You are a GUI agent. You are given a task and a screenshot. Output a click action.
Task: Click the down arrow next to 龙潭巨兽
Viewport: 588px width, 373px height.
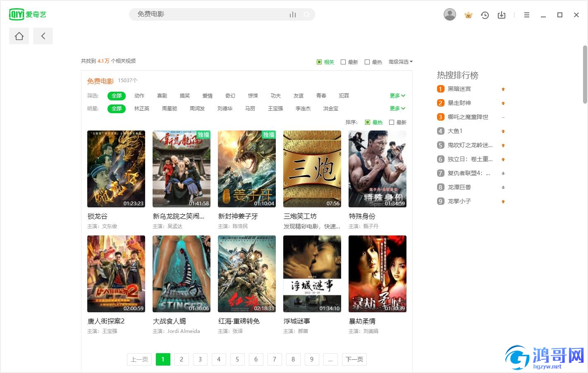(503, 188)
